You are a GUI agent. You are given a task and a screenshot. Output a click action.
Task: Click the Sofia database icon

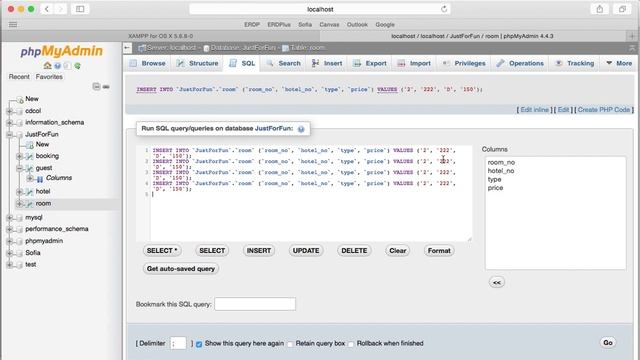click(x=19, y=253)
